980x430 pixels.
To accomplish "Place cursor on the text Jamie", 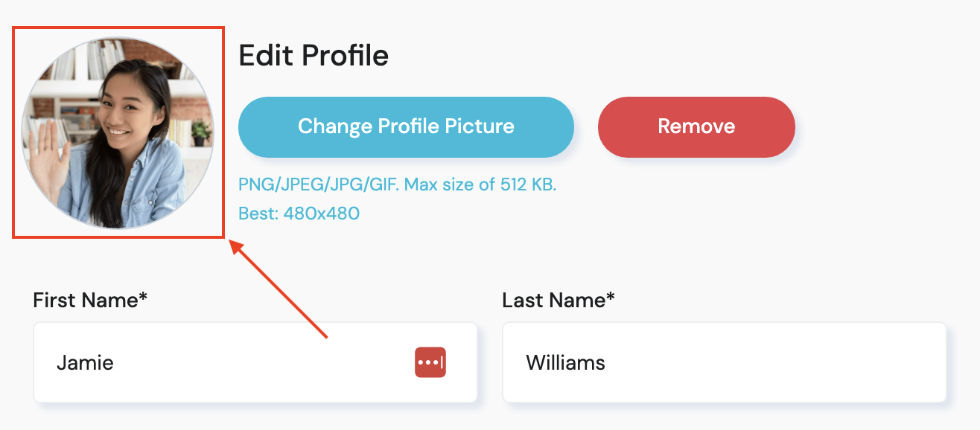I will 85,363.
